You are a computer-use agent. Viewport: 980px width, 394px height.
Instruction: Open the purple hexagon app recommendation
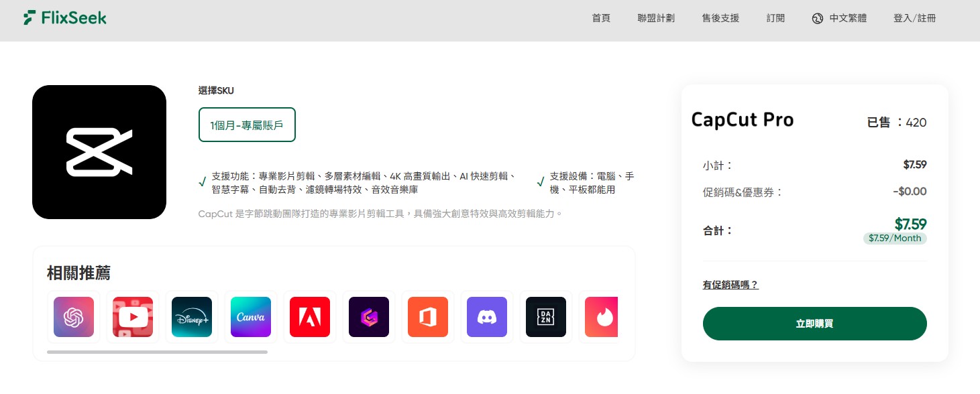point(369,317)
